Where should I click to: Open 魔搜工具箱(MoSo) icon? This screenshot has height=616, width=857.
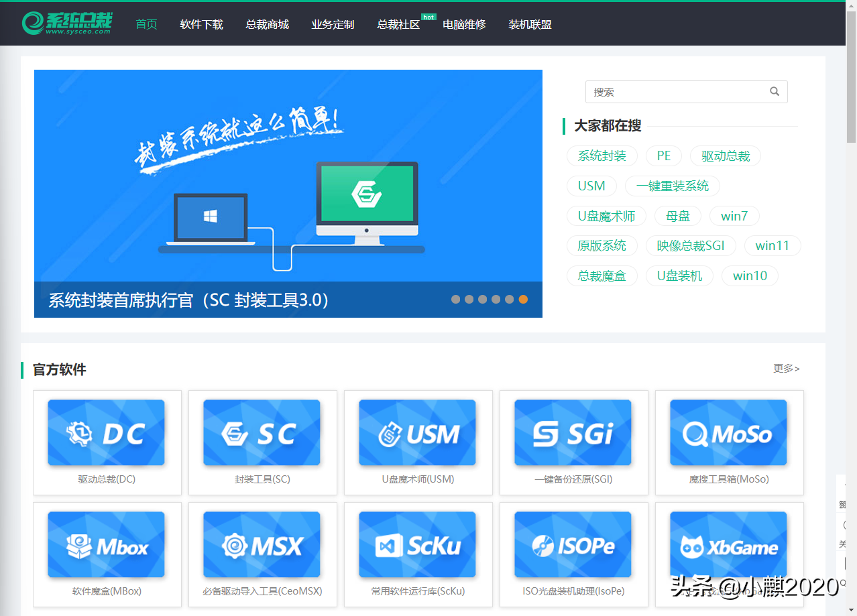pyautogui.click(x=729, y=432)
